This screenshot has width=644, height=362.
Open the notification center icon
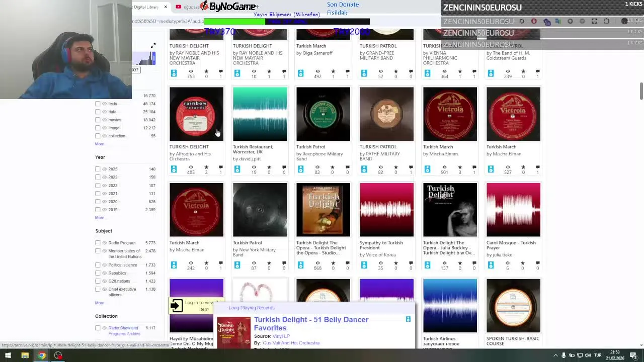(x=634, y=355)
